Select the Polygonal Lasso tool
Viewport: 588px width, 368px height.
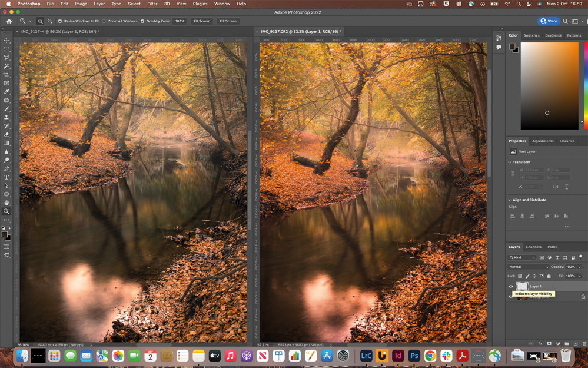[6, 58]
